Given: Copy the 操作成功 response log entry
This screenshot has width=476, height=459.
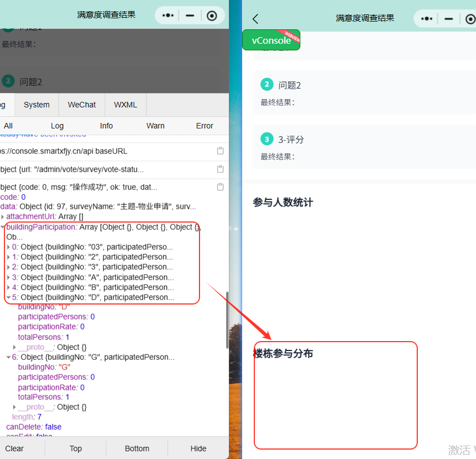Looking at the screenshot, I should click(220, 187).
